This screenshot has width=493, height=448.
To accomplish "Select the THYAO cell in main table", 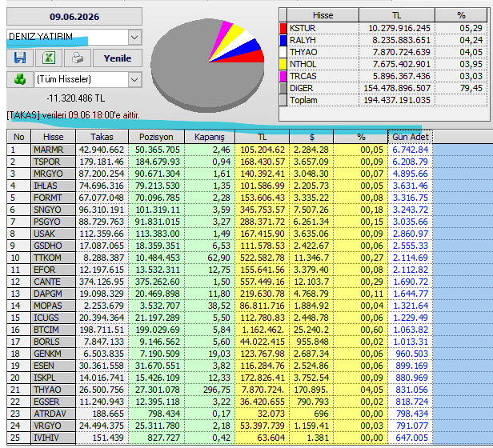I will [x=54, y=390].
